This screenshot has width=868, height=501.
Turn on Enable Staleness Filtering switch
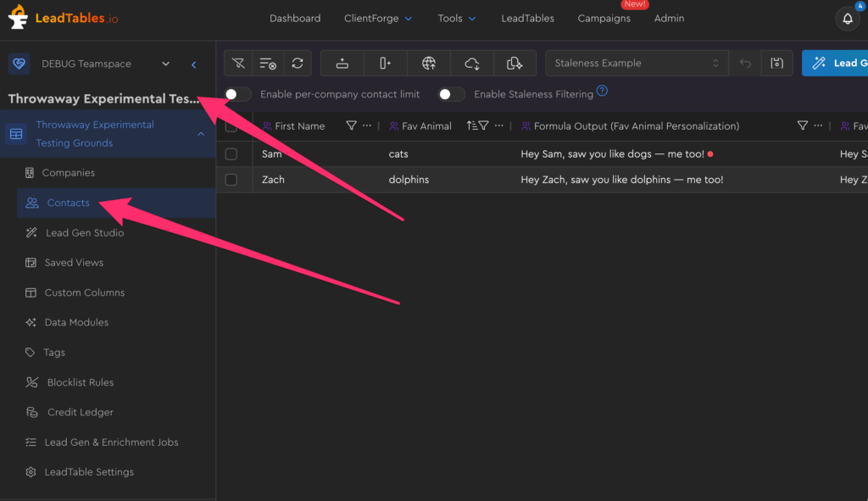point(451,94)
